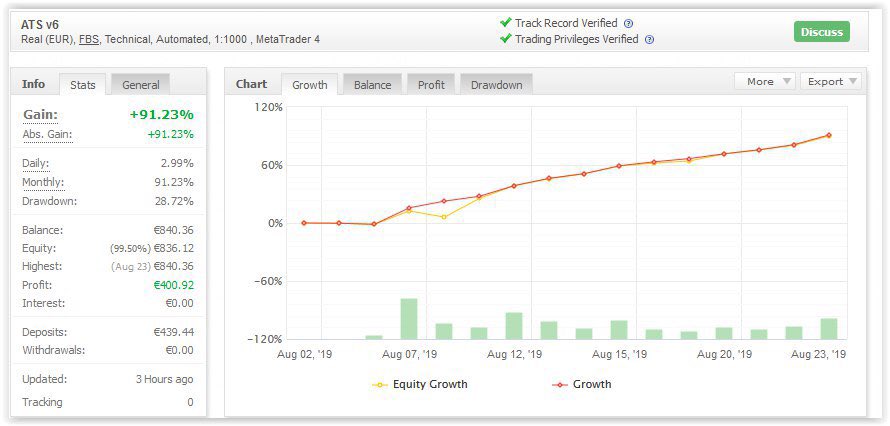Click the Trading Privileges Verified help icon
This screenshot has width=890, height=426.
649,40
